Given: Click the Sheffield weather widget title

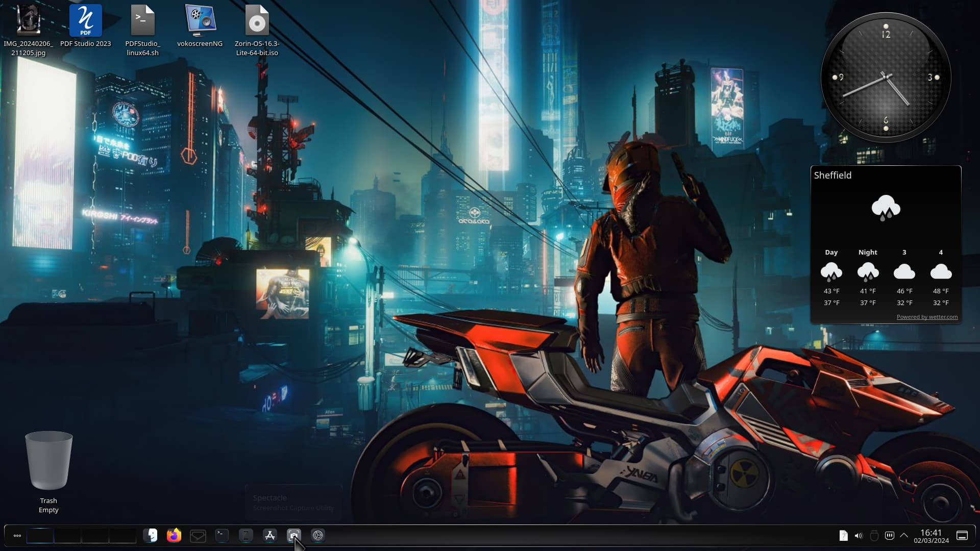Looking at the screenshot, I should 832,176.
